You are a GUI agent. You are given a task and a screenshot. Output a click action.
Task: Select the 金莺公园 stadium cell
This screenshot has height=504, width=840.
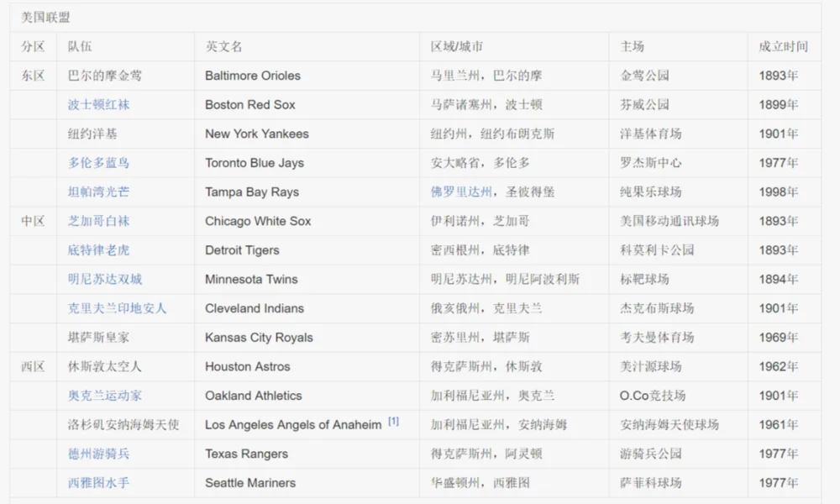[644, 76]
